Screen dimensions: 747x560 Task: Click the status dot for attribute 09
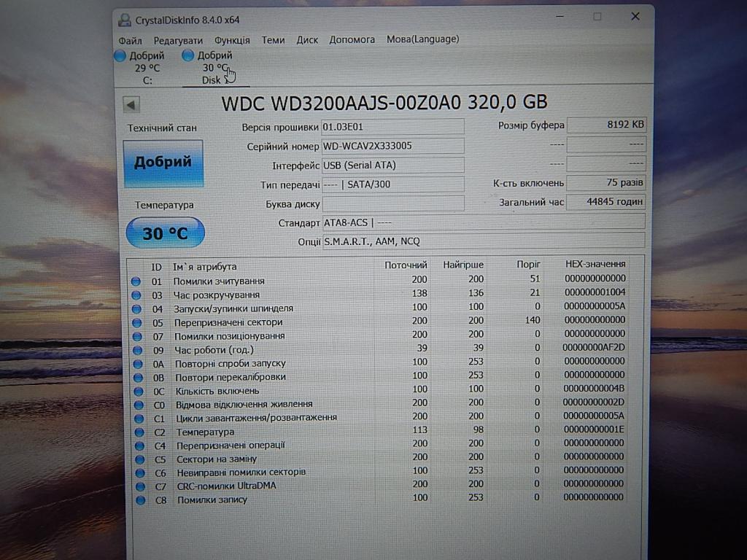(x=138, y=351)
